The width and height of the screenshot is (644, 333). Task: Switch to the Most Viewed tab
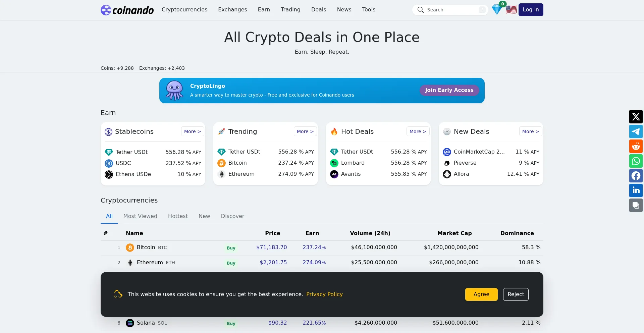click(140, 216)
